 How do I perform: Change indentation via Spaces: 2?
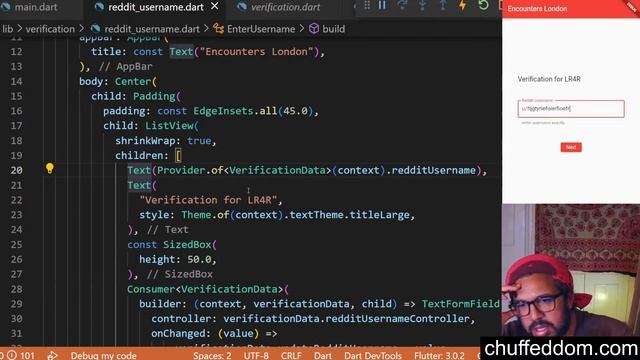tap(212, 356)
